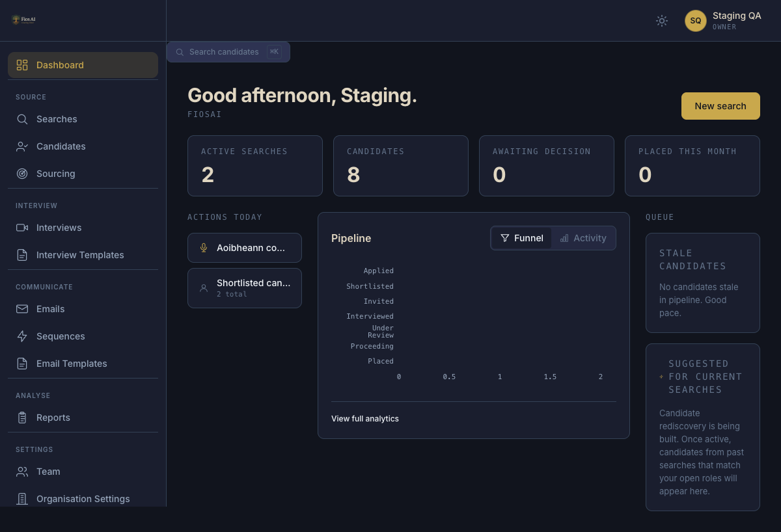This screenshot has width=781, height=532.
Task: Open the Interviews section
Action: (83, 228)
